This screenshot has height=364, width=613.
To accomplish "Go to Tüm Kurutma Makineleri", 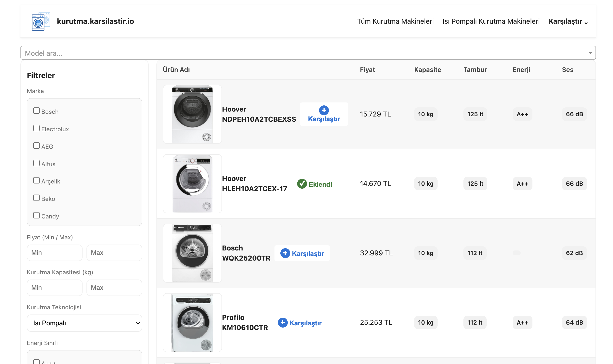I will coord(395,21).
